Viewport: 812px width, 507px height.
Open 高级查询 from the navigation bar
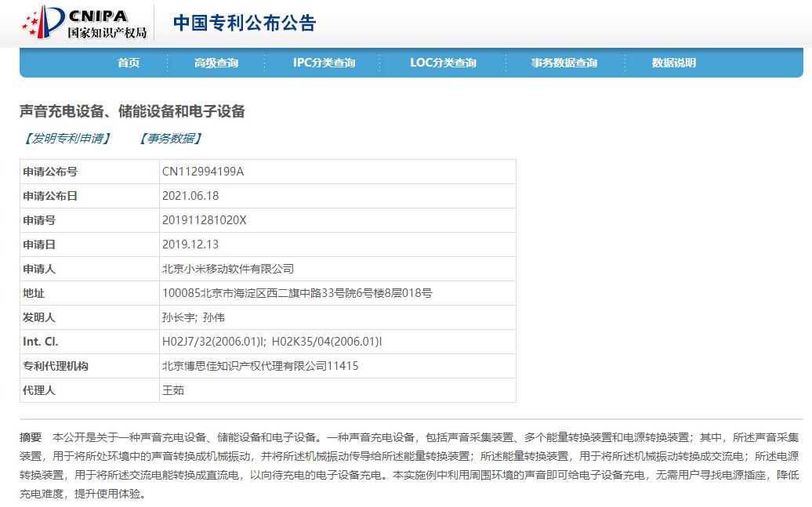[x=212, y=63]
